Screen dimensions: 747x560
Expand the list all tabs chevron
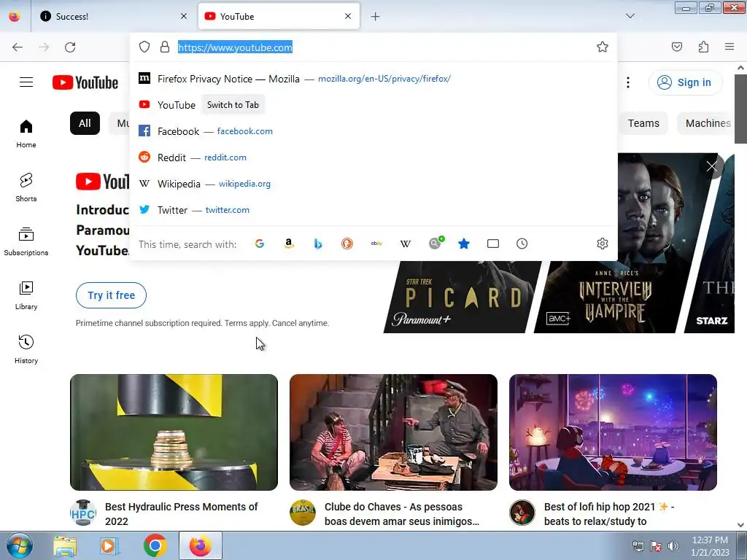[x=630, y=16]
